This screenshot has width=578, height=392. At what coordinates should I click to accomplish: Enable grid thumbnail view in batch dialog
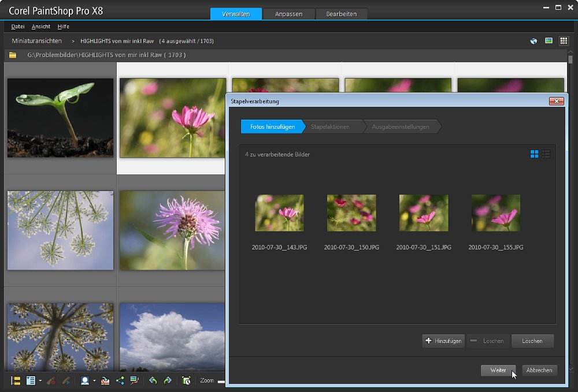(x=534, y=154)
